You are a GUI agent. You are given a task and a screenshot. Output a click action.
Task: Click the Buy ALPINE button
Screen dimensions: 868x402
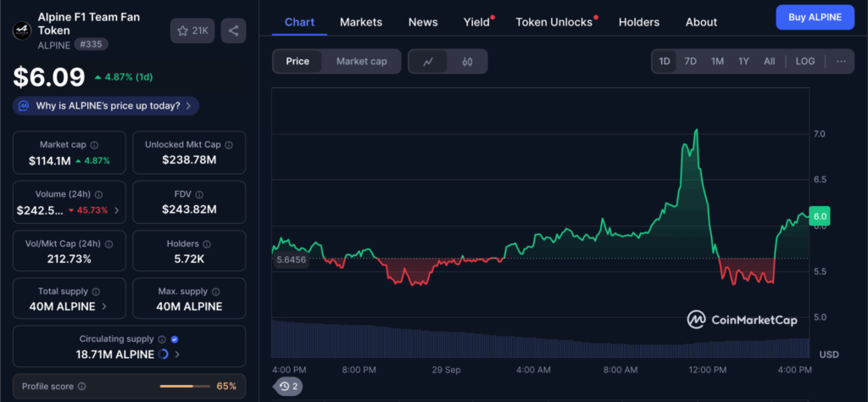(815, 17)
